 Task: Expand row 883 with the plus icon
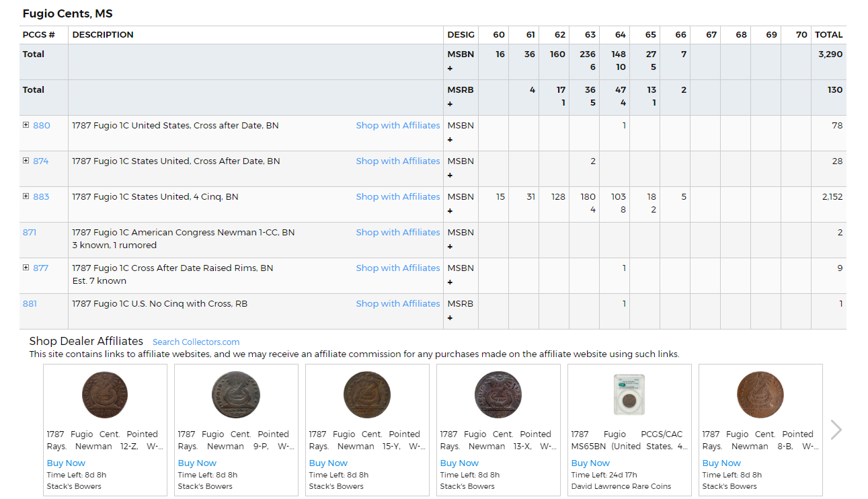pyautogui.click(x=26, y=196)
